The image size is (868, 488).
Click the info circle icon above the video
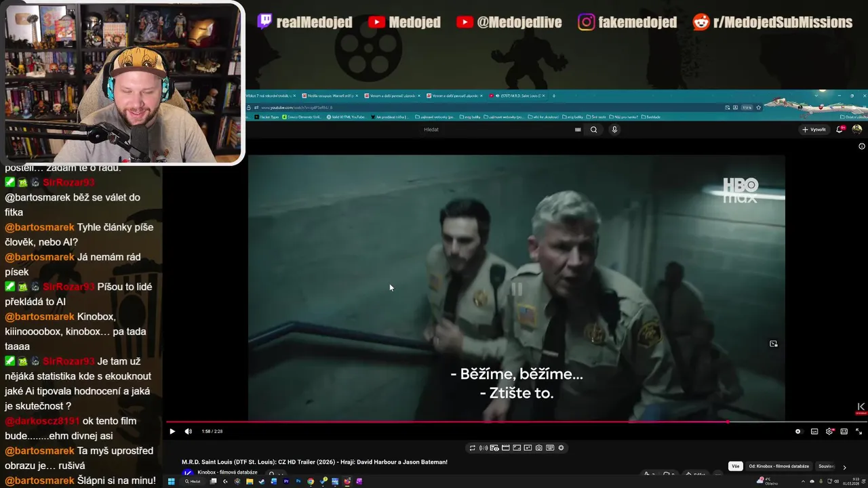[862, 146]
